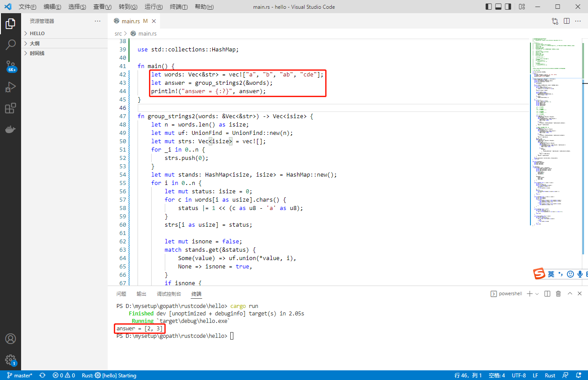Open the 查看(V) menu
The image size is (588, 380).
[x=102, y=7]
